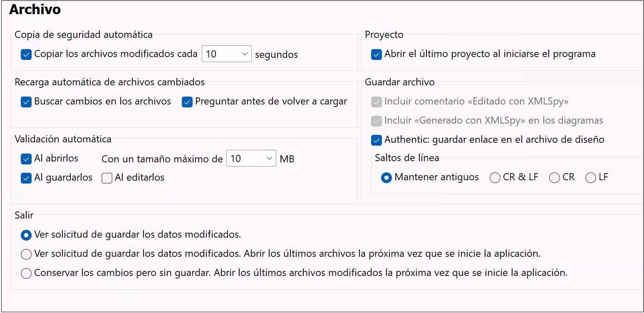
Task: Uncheck Al guardarlos validation checkbox
Action: pos(26,178)
